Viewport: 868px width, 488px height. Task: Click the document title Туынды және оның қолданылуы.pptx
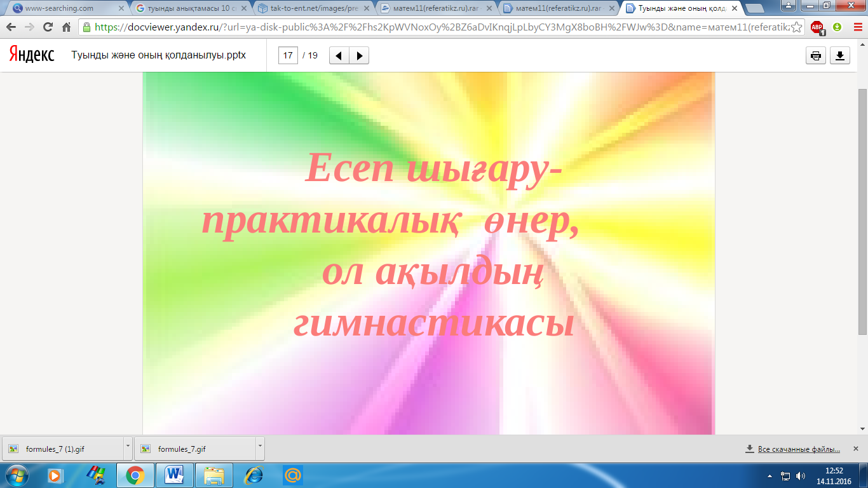point(159,55)
